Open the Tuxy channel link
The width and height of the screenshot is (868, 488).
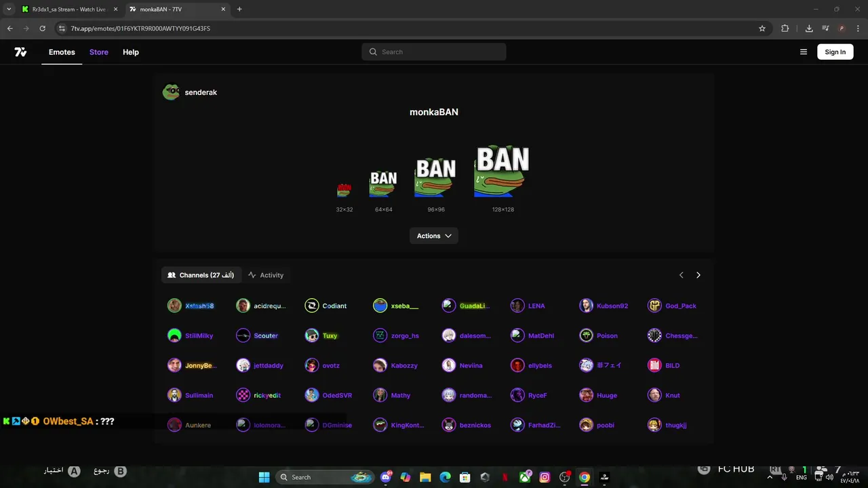(330, 335)
